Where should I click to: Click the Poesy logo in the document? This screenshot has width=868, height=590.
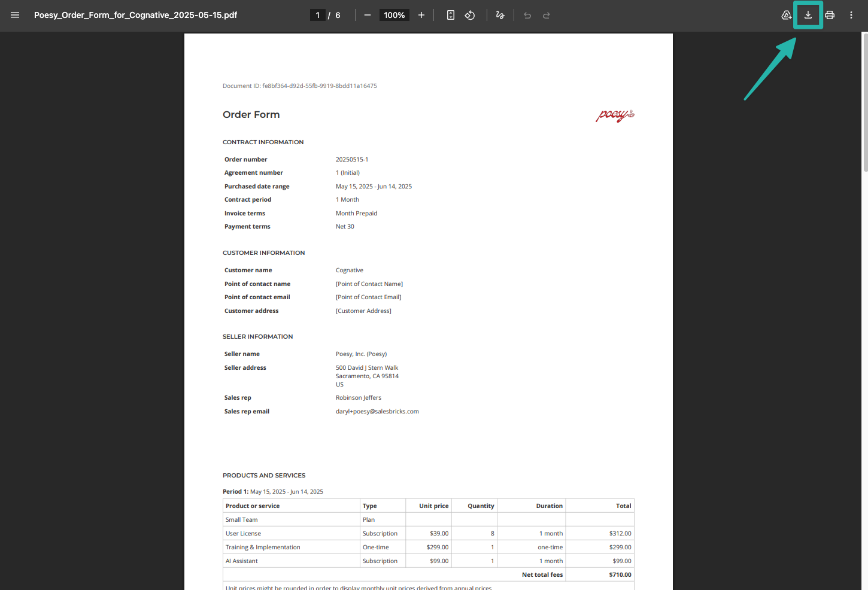coord(615,115)
